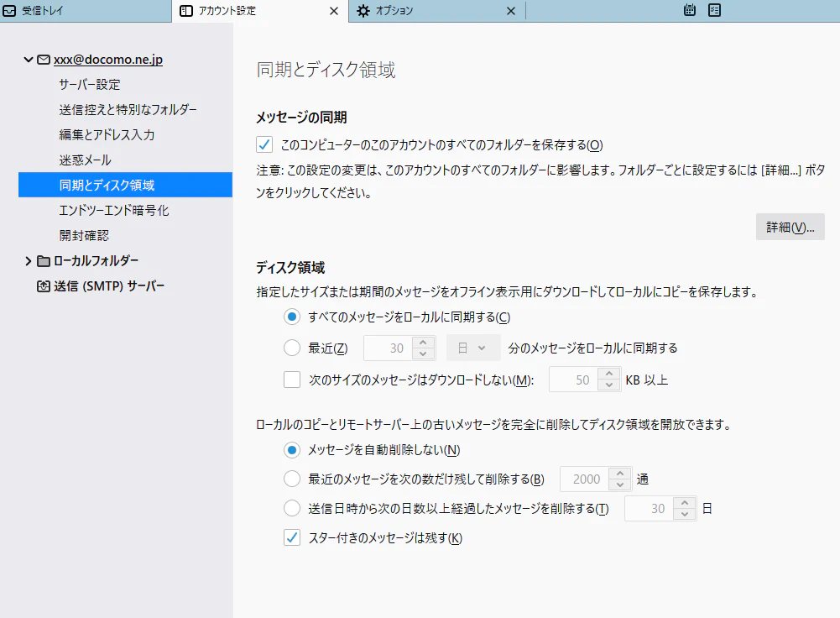
Task: Select 送信 (SMTP) サーバー in the sidebar
Action: tap(109, 286)
